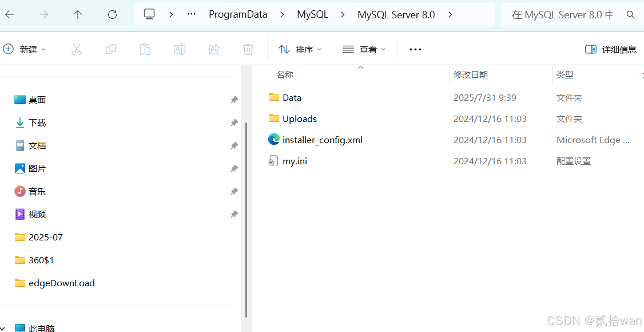
Task: Click the Rename icon in toolbar
Action: tap(180, 49)
